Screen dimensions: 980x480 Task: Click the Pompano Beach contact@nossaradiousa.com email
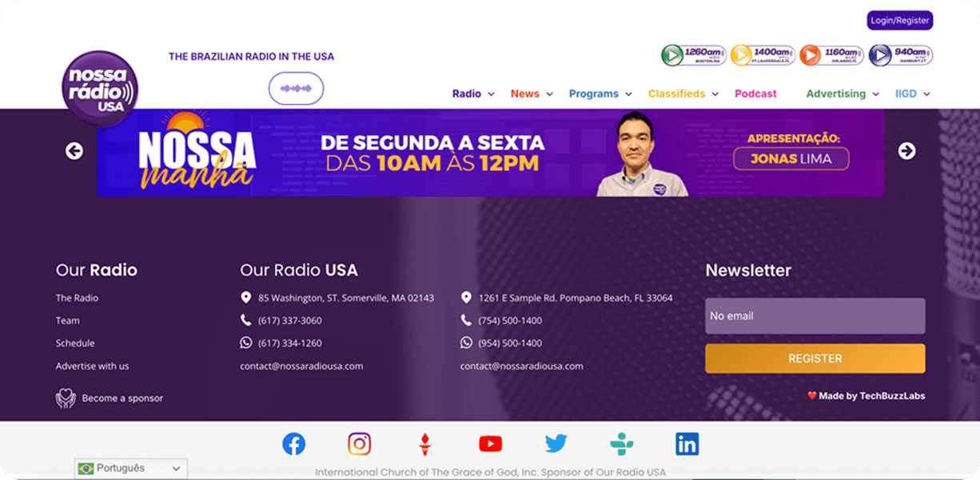tap(522, 366)
